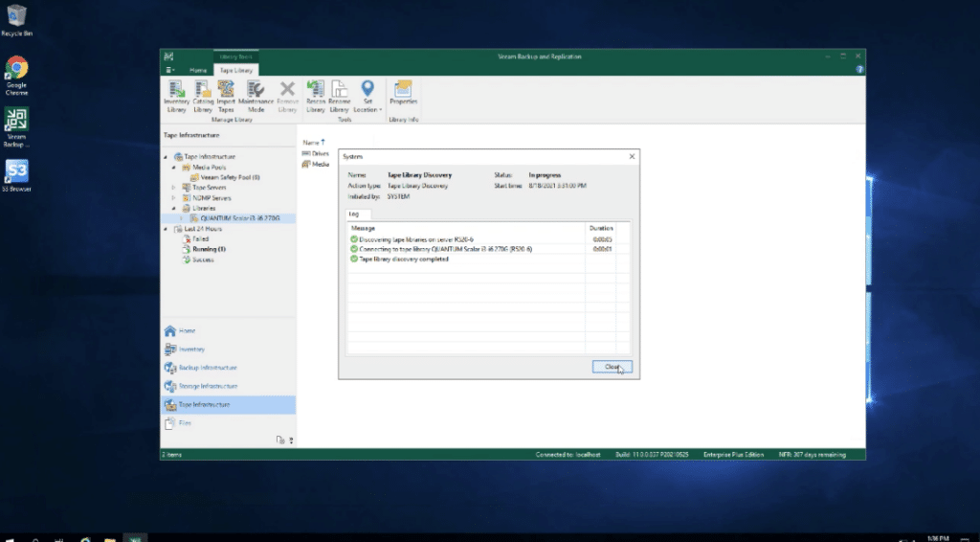Viewport: 980px width, 542px height.
Task: Open the Backup Infrastructure navigation view
Action: (228, 368)
